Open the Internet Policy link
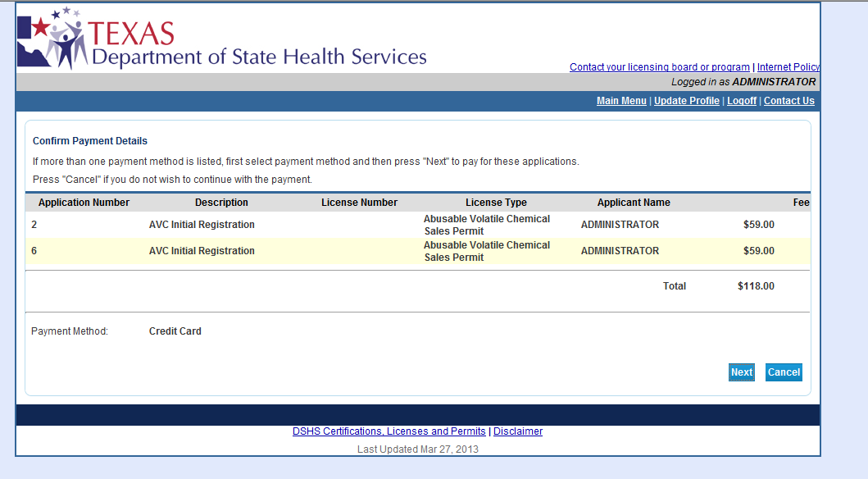 pyautogui.click(x=788, y=67)
